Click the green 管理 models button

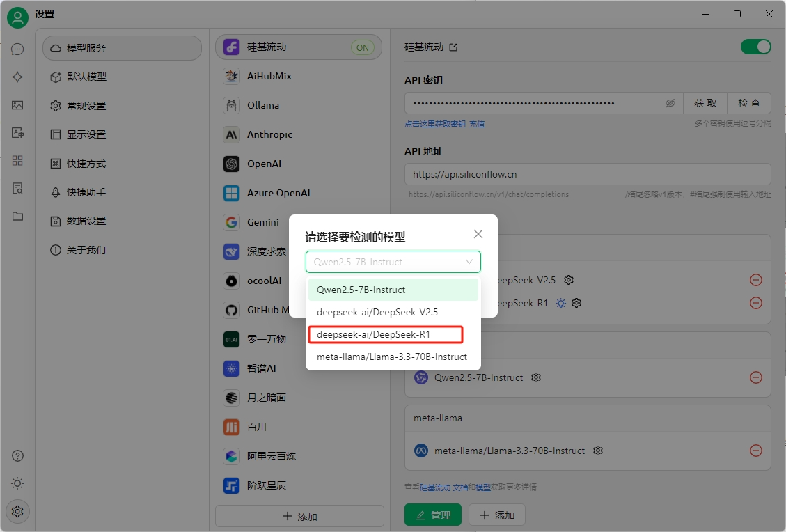tap(433, 515)
